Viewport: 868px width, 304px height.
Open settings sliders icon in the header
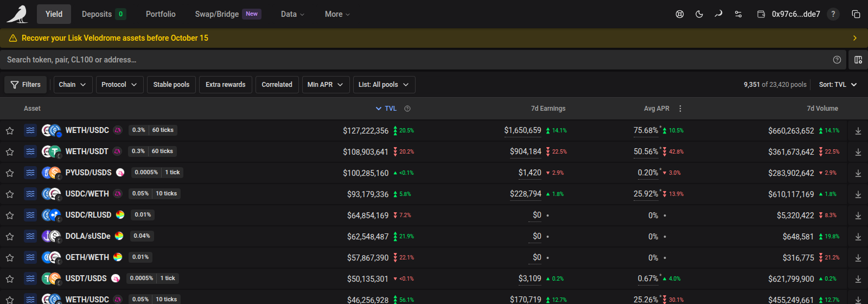738,14
